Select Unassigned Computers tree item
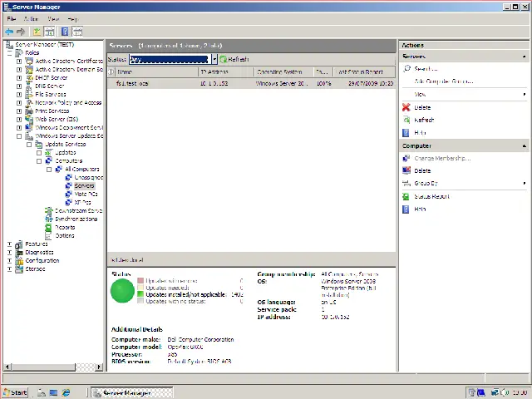 [88, 177]
